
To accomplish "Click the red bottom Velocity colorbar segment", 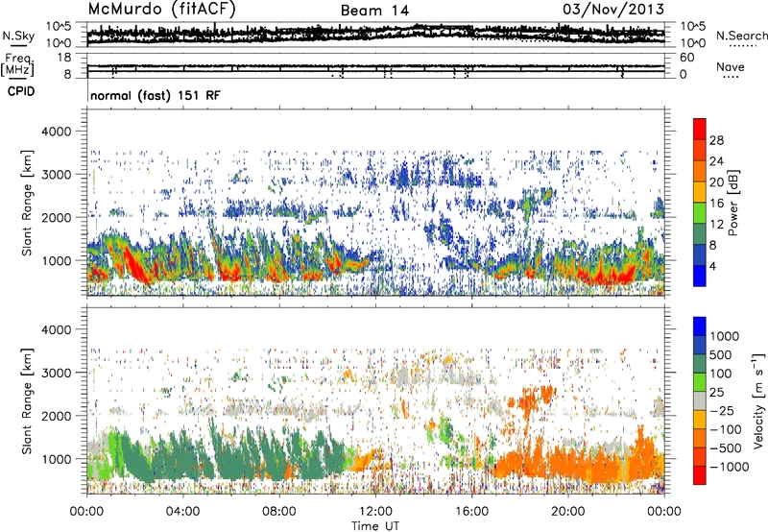I will point(700,475).
